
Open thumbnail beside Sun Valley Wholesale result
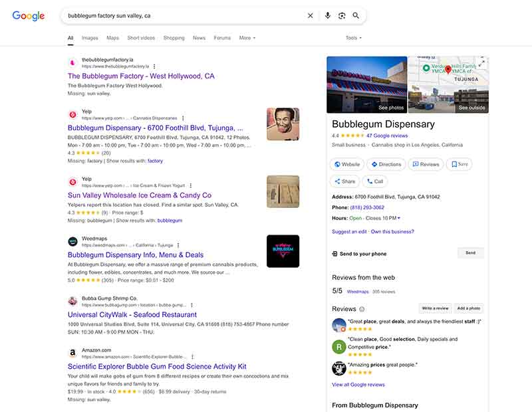[x=283, y=191]
